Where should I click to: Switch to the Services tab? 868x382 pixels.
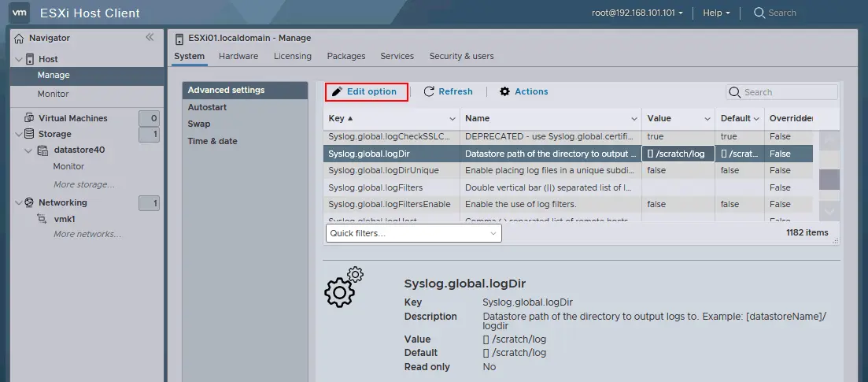coord(397,56)
